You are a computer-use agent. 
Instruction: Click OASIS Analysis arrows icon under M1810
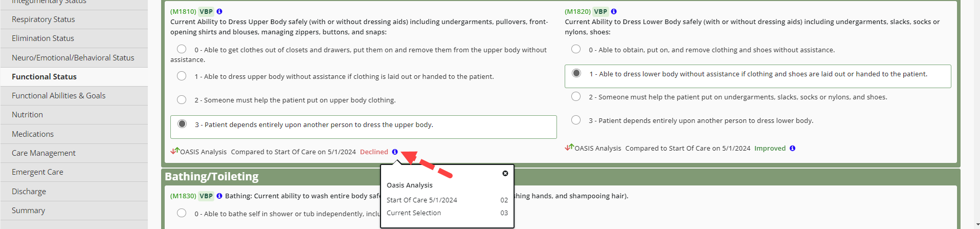click(x=175, y=151)
